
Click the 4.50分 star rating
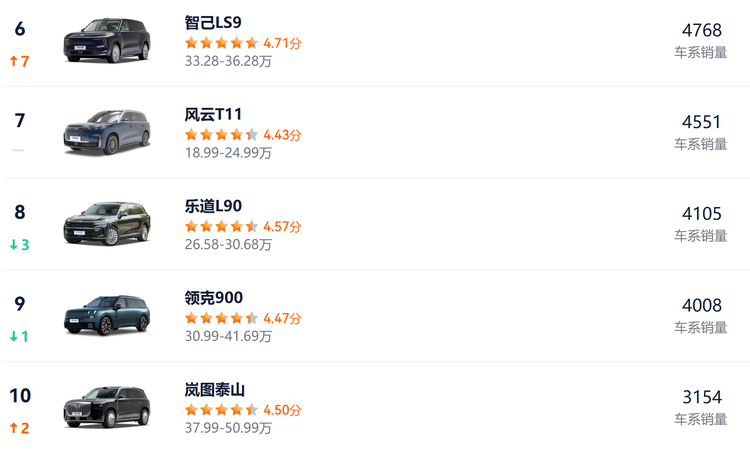point(243,410)
